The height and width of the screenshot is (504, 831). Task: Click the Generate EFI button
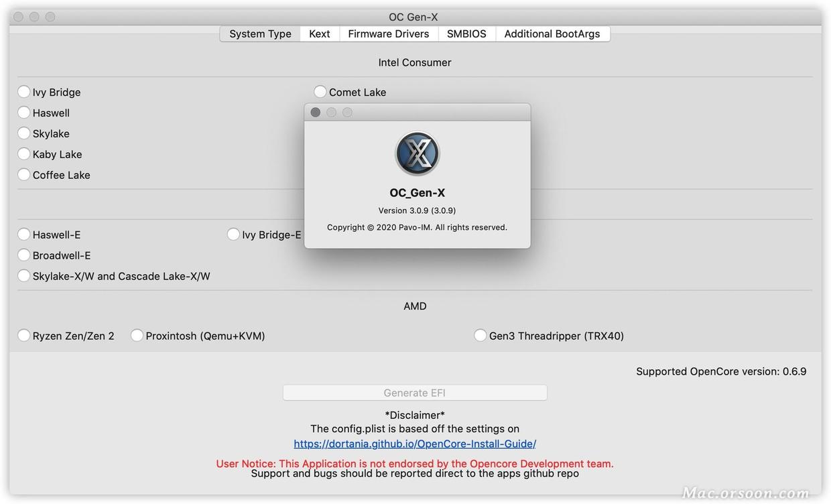point(415,393)
